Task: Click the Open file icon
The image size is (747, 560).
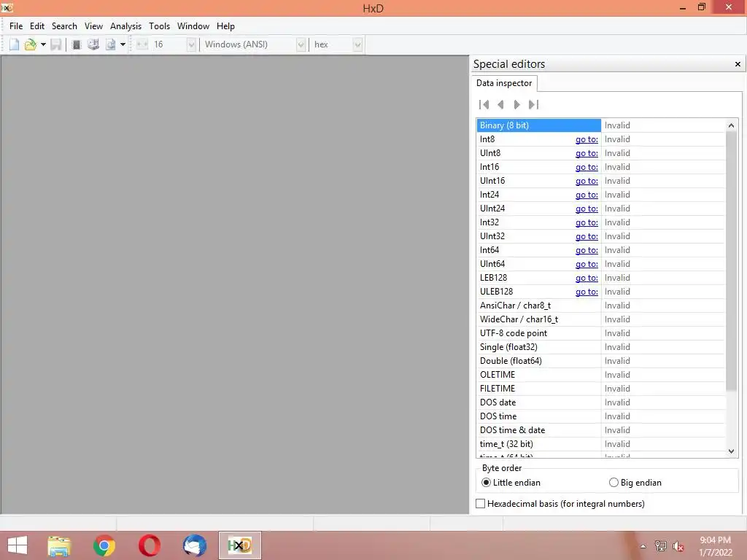Action: [x=31, y=44]
